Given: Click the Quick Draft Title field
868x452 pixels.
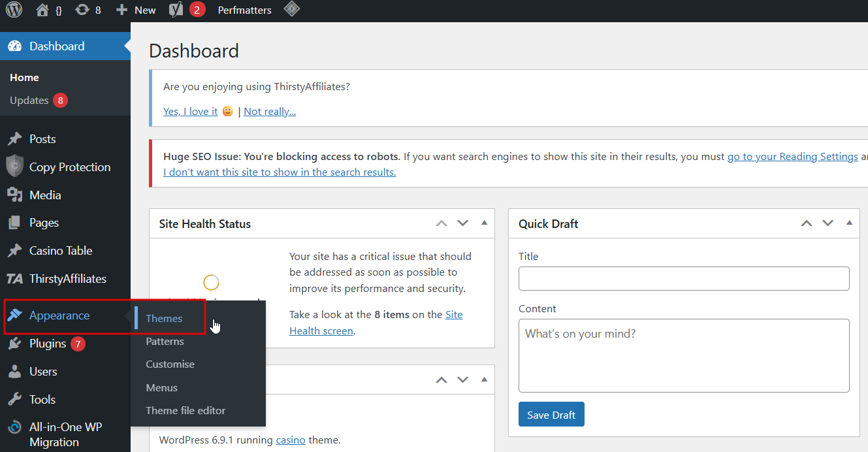Looking at the screenshot, I should (x=683, y=278).
